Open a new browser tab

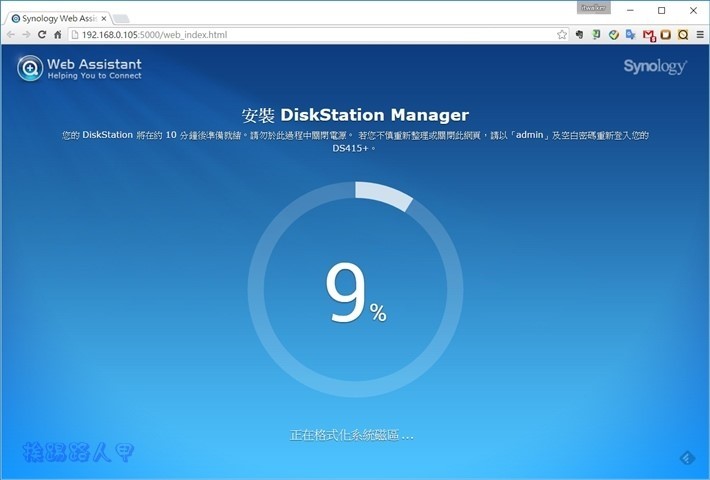[121, 18]
